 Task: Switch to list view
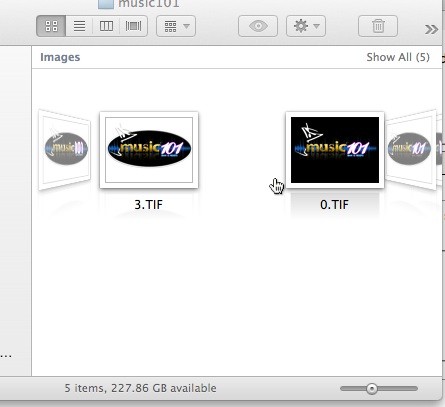79,26
